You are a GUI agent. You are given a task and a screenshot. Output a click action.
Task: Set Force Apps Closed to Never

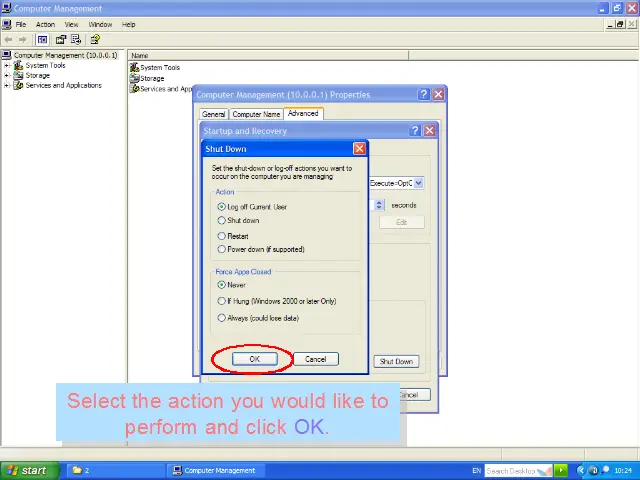point(231,285)
